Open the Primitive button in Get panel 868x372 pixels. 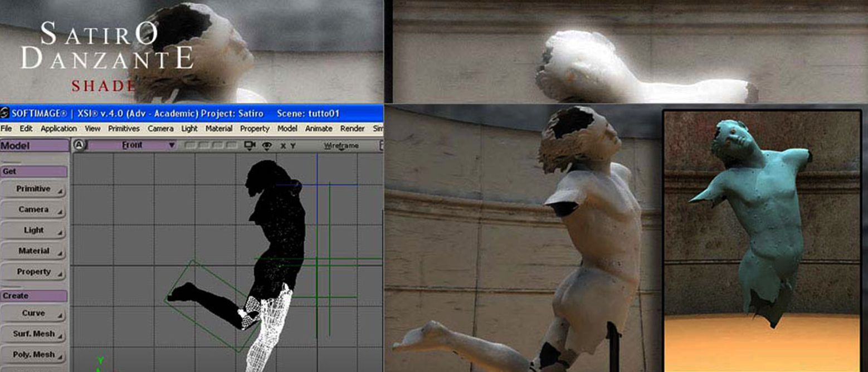click(33, 189)
